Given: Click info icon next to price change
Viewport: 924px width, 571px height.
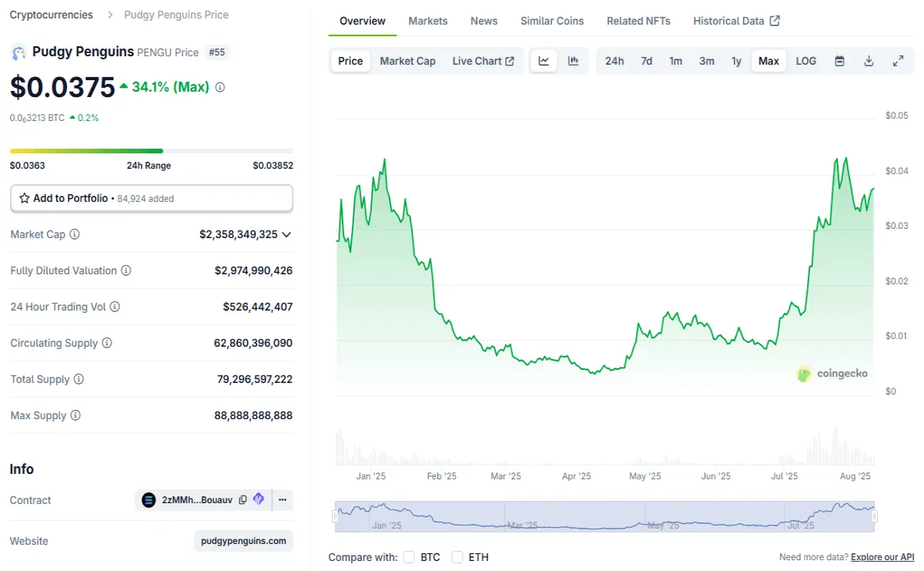Looking at the screenshot, I should (x=220, y=88).
